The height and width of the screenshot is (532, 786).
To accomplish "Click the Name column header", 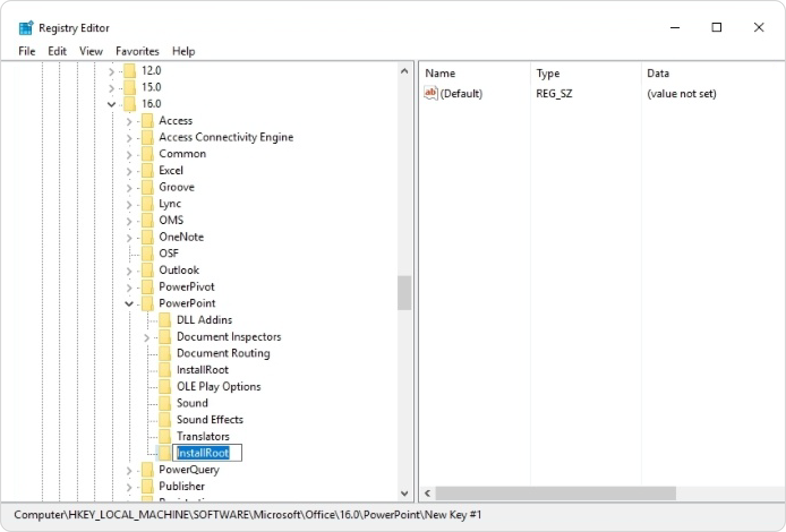I will coord(440,73).
